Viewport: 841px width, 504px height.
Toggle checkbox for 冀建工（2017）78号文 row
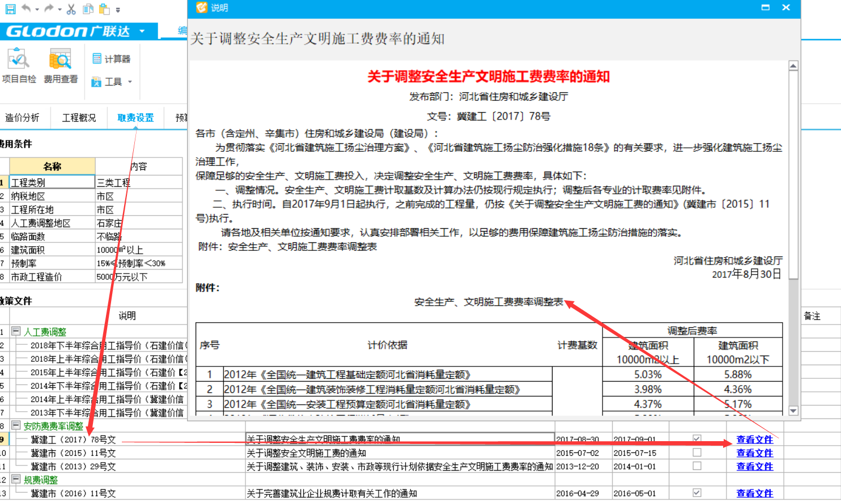click(697, 439)
